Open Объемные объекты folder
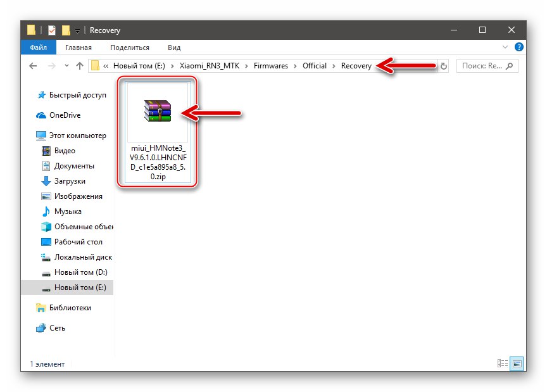The height and width of the screenshot is (392, 547). coord(84,227)
